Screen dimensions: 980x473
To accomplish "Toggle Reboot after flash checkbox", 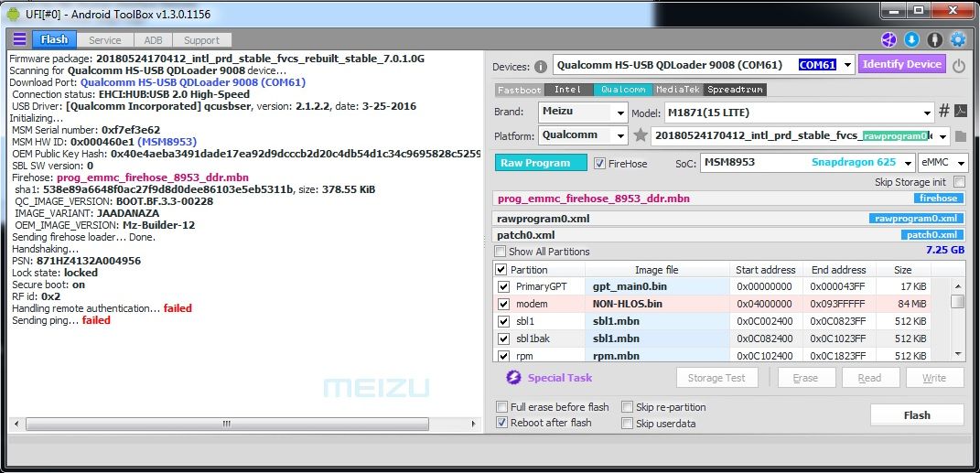I will pyautogui.click(x=501, y=423).
